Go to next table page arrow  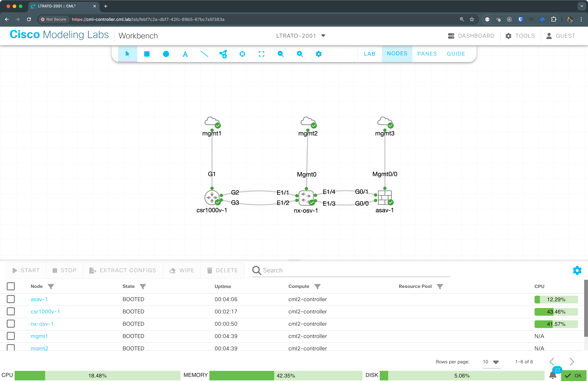[x=572, y=362]
